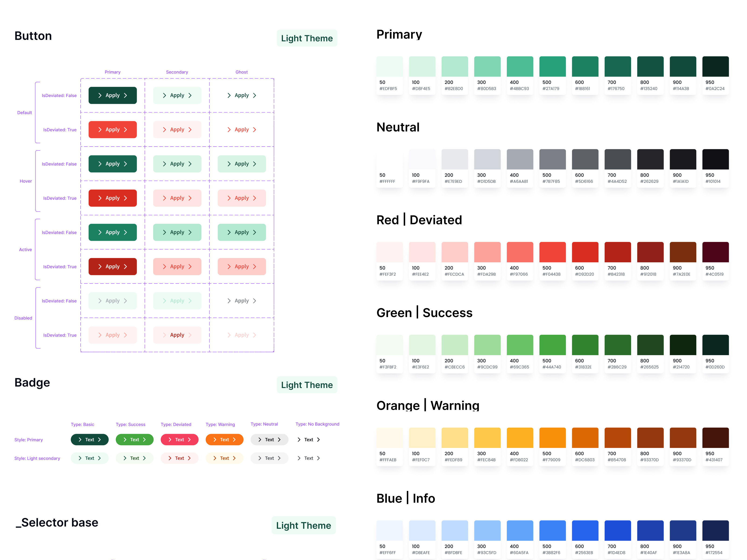Click the leading chevron in the dark green Primary Apply button
The height and width of the screenshot is (560, 747).
[100, 95]
